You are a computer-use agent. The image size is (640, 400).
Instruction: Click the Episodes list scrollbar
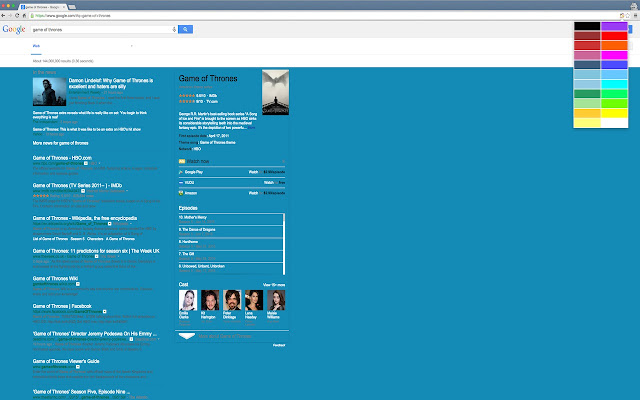coord(284,244)
